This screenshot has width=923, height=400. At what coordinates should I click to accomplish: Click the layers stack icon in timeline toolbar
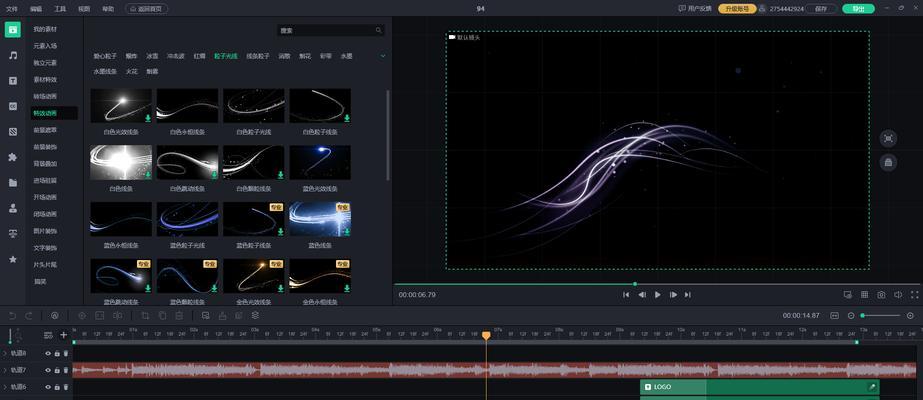coord(255,315)
